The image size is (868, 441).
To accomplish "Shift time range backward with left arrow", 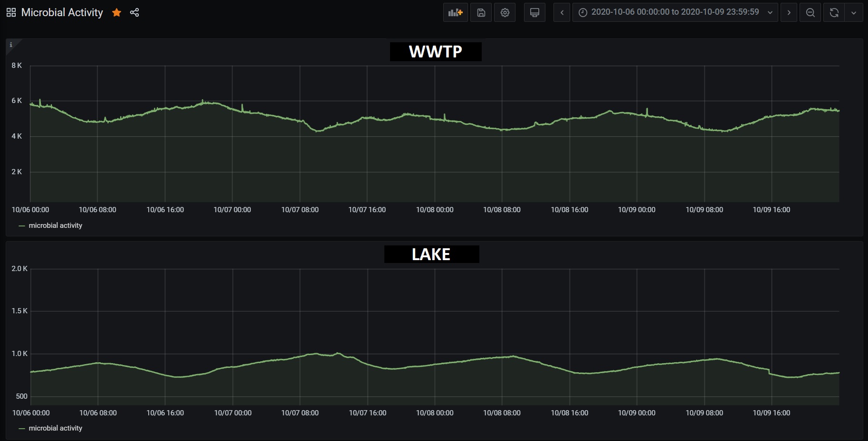I will 562,13.
